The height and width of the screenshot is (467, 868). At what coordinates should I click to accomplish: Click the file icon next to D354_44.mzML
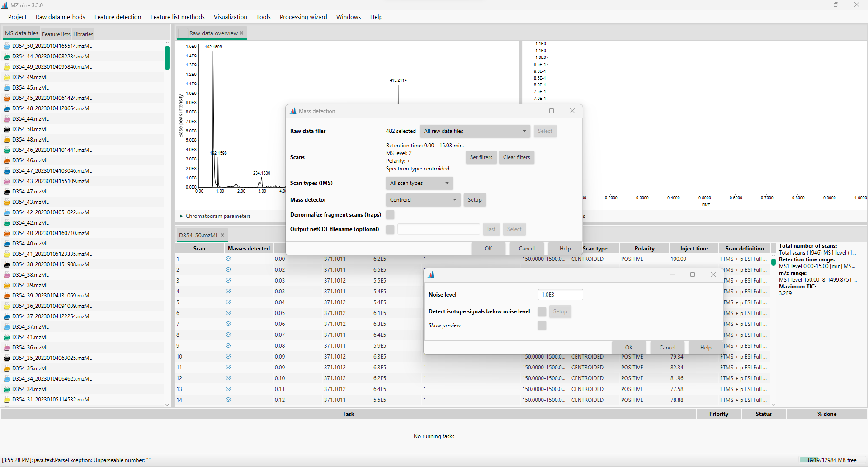[x=7, y=118]
